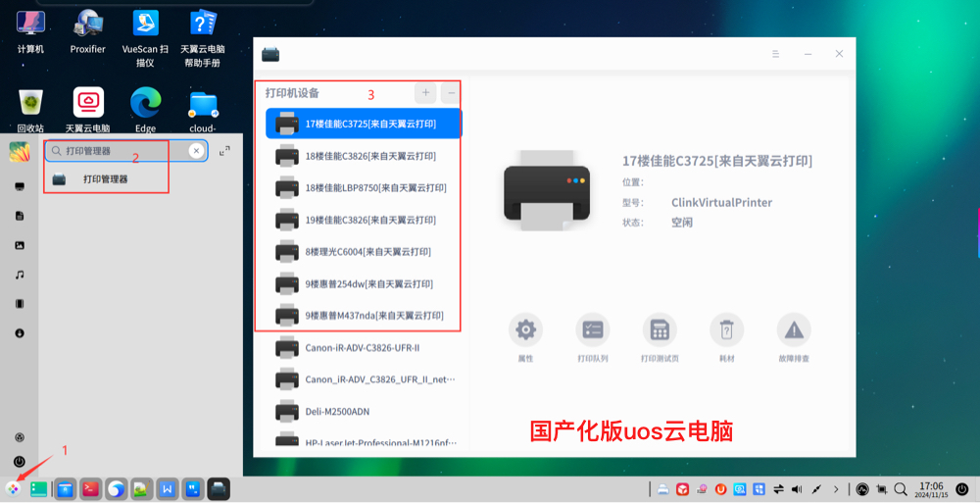980x503 pixels.
Task: Add a printer with the plus button
Action: coord(425,93)
